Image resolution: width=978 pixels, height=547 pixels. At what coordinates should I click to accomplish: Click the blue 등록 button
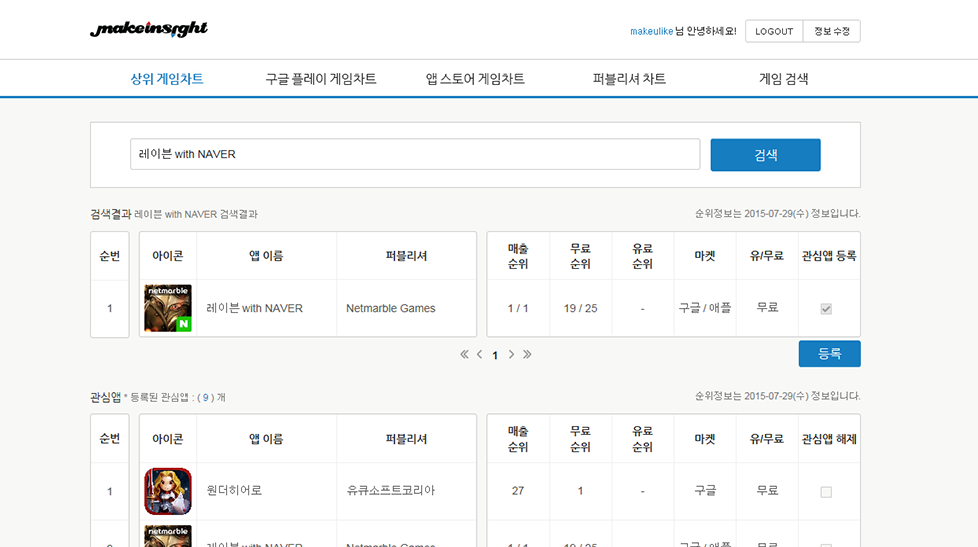pos(830,354)
